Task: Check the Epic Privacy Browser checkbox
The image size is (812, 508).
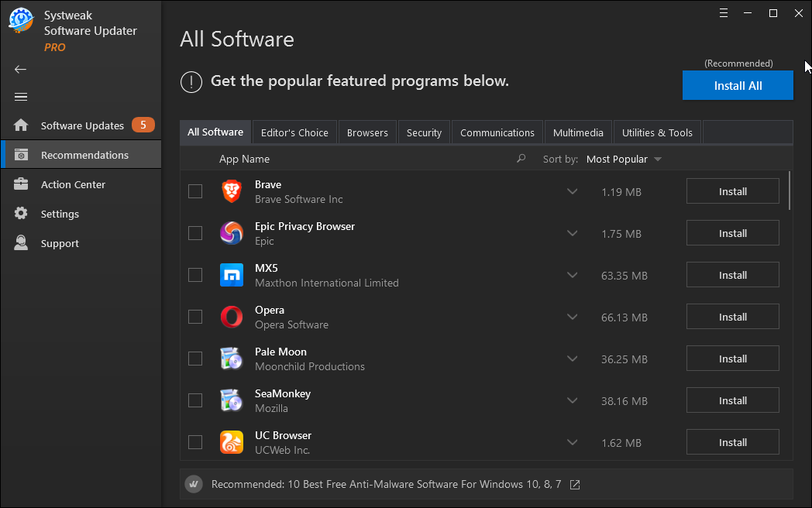Action: [x=195, y=233]
